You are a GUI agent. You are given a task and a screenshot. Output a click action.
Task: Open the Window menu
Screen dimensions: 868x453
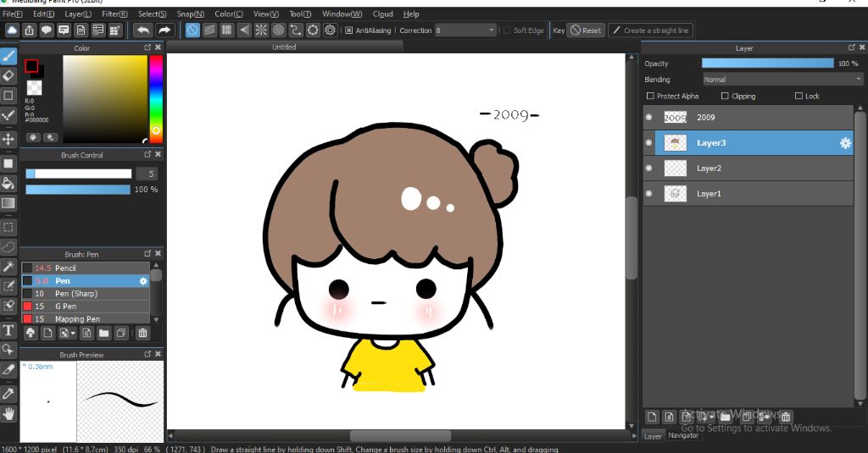342,14
